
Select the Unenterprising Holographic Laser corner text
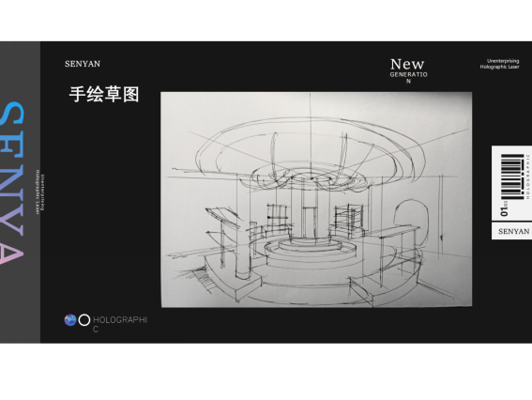[x=499, y=64]
